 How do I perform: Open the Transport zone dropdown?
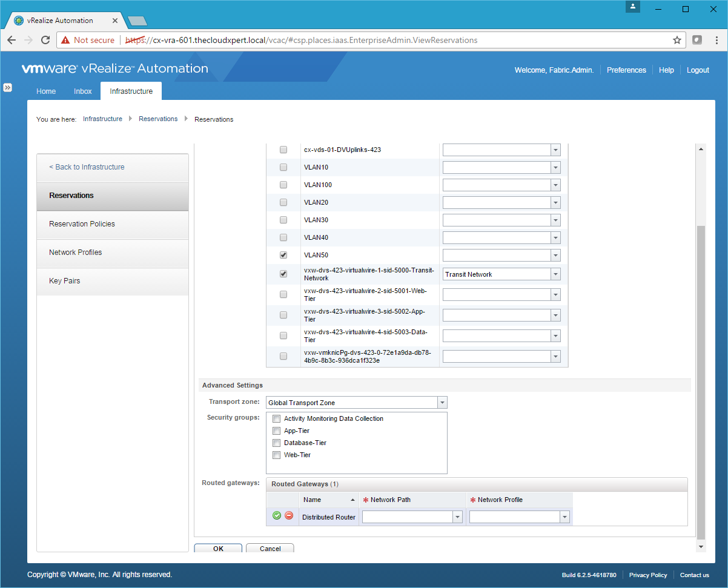pyautogui.click(x=442, y=403)
